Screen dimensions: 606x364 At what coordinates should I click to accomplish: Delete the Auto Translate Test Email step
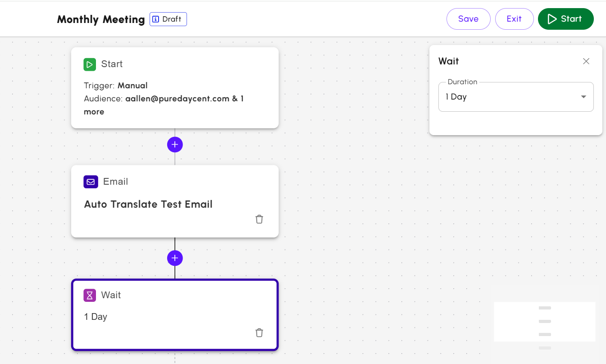point(259,219)
